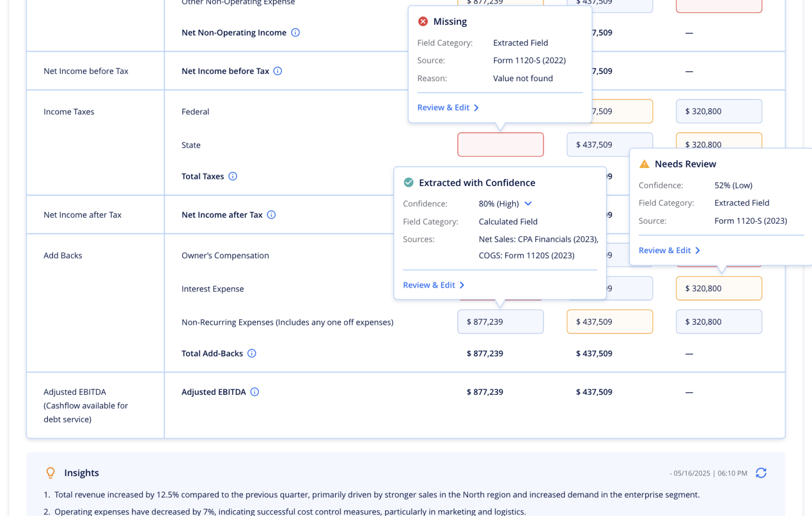Click info icon beside Net Non-Operating Income

(x=295, y=33)
